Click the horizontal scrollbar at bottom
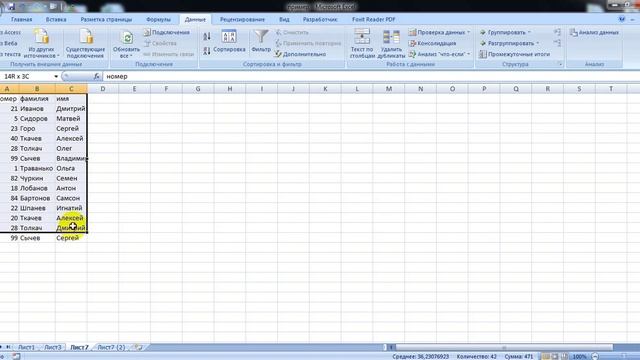The height and width of the screenshot is (360, 640). coord(504,347)
